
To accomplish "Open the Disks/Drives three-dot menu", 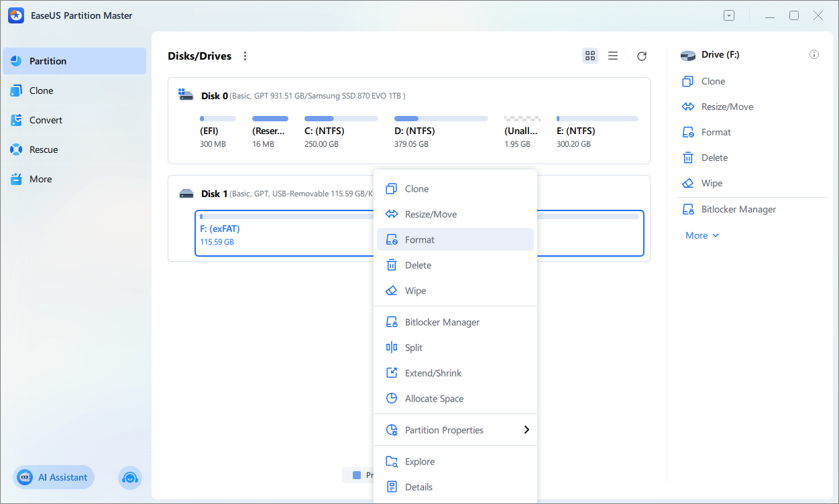I will click(245, 56).
